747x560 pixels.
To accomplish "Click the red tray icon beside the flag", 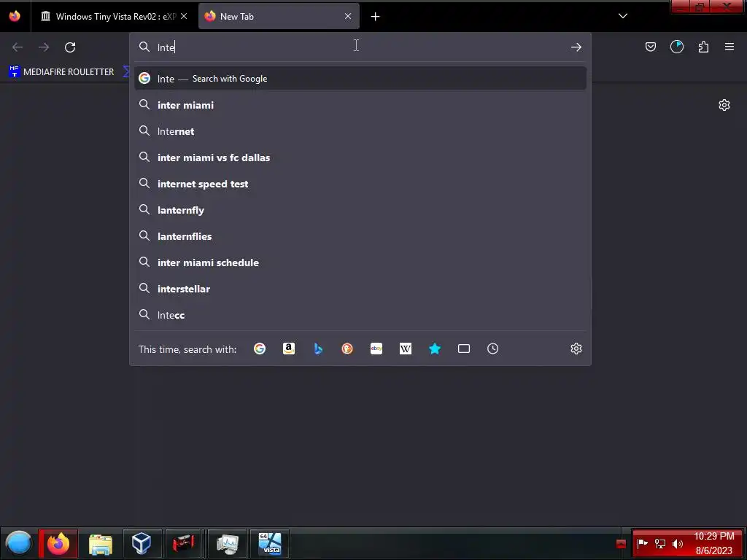I will coord(621,544).
